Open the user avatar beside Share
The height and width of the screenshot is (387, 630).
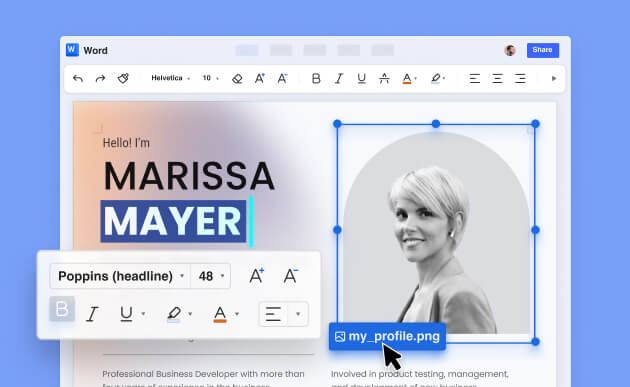[510, 50]
